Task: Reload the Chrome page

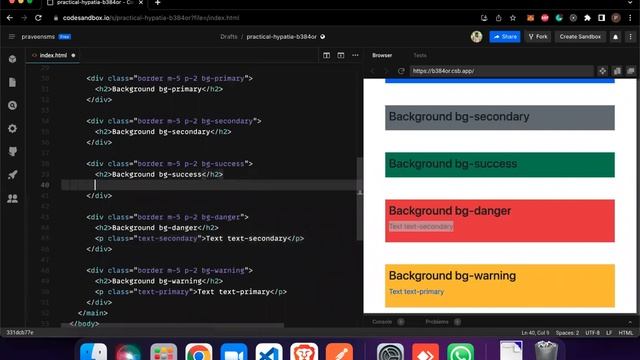Action: click(38, 18)
